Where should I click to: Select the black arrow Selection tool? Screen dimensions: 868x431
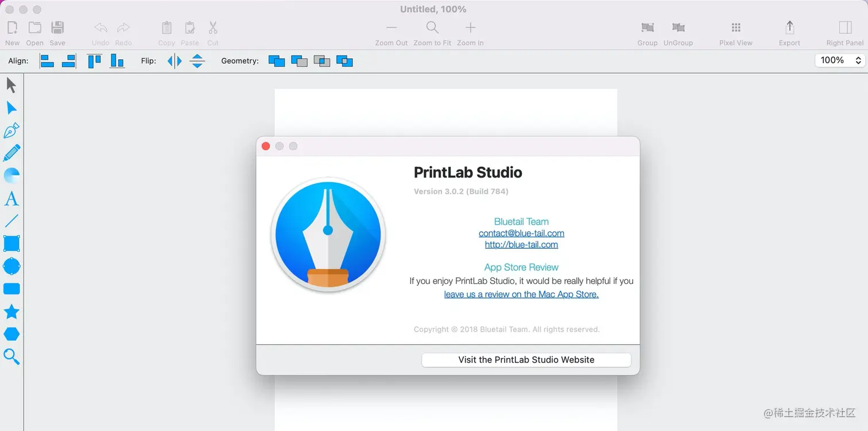[x=11, y=86]
